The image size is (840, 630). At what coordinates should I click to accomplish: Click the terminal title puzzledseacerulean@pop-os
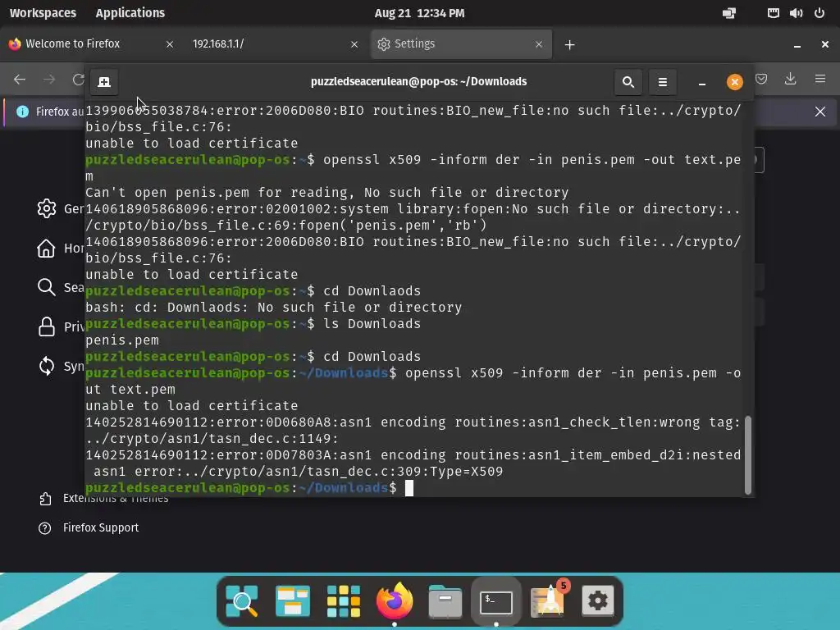click(x=419, y=81)
